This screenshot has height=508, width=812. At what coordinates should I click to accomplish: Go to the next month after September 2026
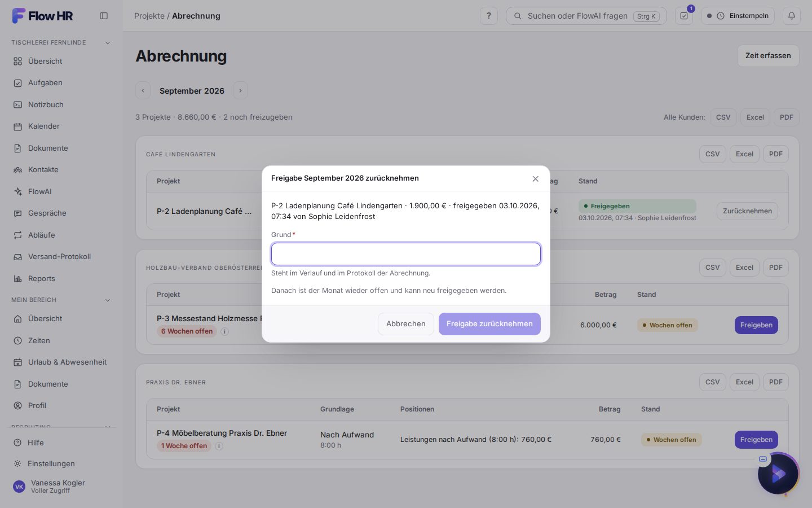point(240,90)
